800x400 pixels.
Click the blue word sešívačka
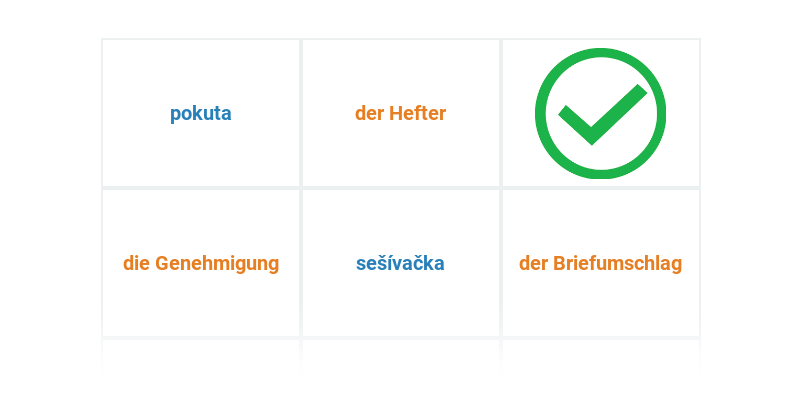click(401, 263)
